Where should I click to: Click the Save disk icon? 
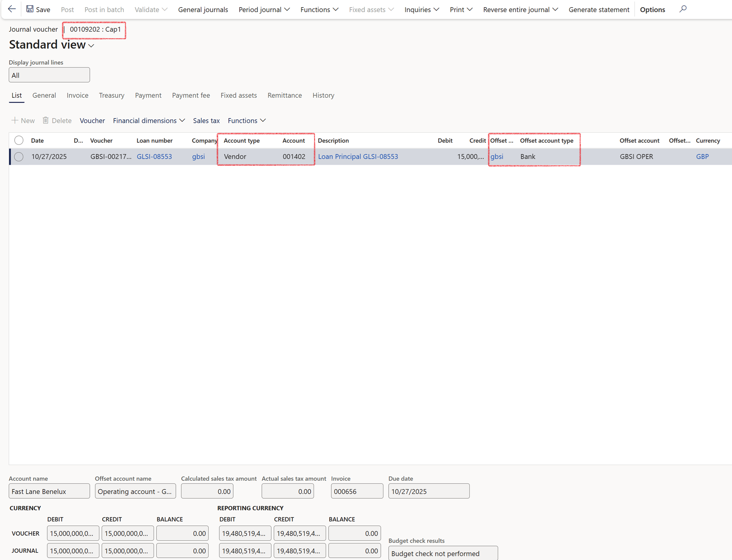[30, 9]
